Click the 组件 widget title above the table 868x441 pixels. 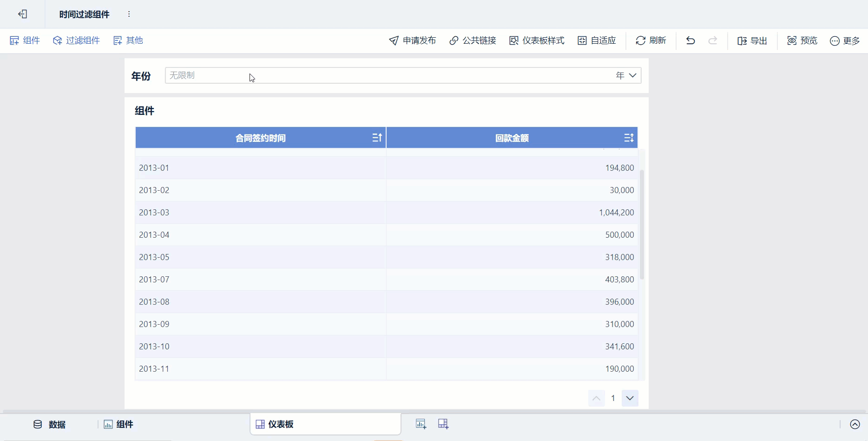coord(145,111)
